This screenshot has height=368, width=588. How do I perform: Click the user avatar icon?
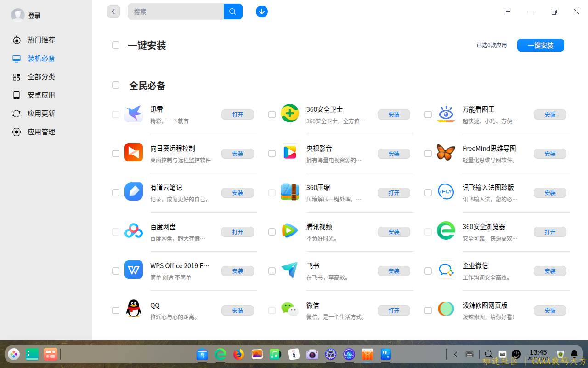[x=18, y=15]
